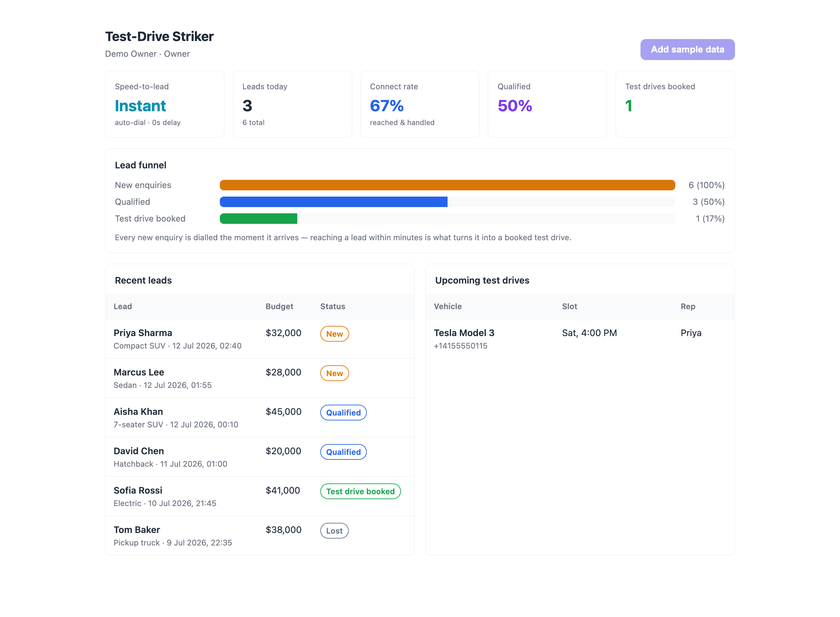Click the phone number +14155550115
The image size is (840, 617).
(460, 346)
